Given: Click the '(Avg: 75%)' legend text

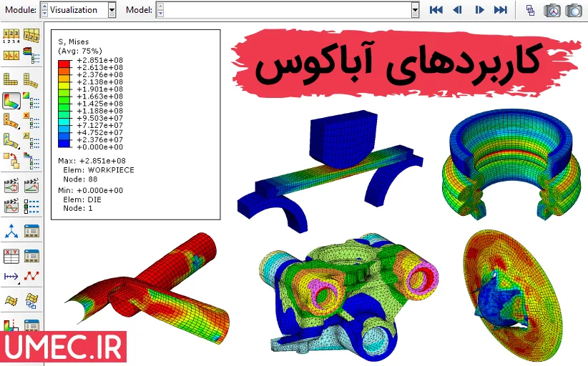Looking at the screenshot, I should pyautogui.click(x=80, y=51).
